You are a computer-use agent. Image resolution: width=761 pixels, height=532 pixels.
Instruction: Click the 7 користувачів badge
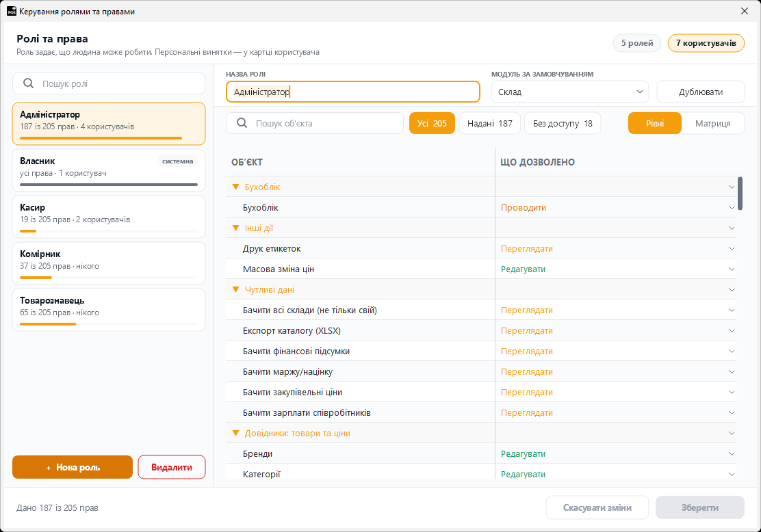tap(706, 43)
